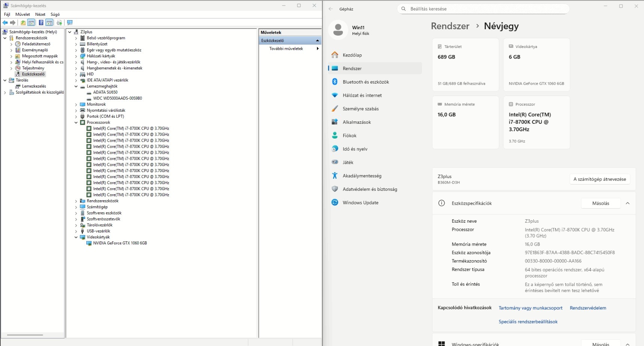This screenshot has height=346, width=644.
Task: Select Rendszer in Settings navigation
Action: pyautogui.click(x=375, y=68)
